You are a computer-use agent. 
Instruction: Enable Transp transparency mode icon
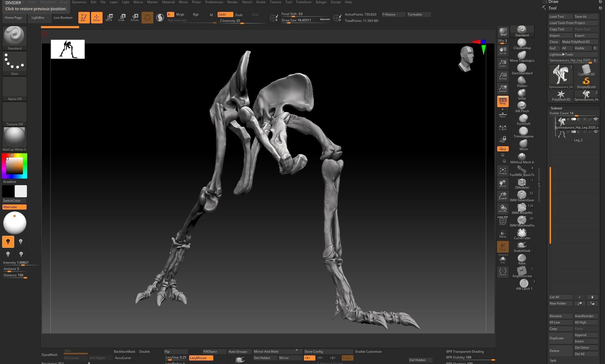pyautogui.click(x=503, y=234)
